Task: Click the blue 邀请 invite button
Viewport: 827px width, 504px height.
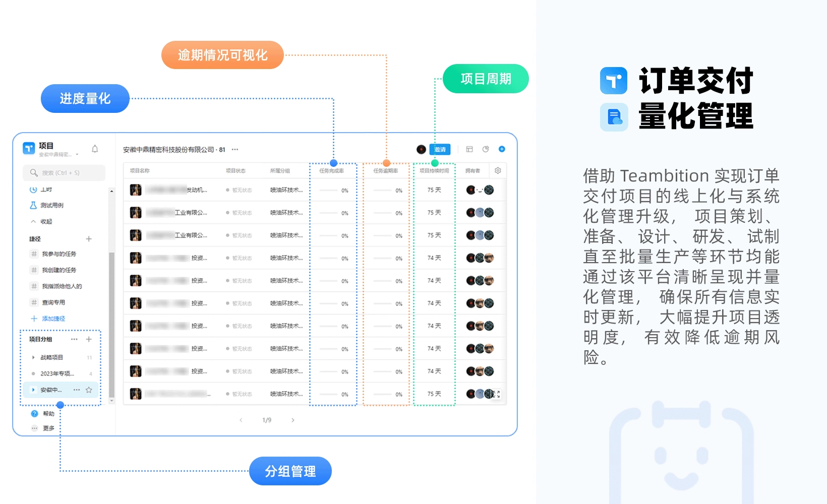Action: pyautogui.click(x=440, y=149)
